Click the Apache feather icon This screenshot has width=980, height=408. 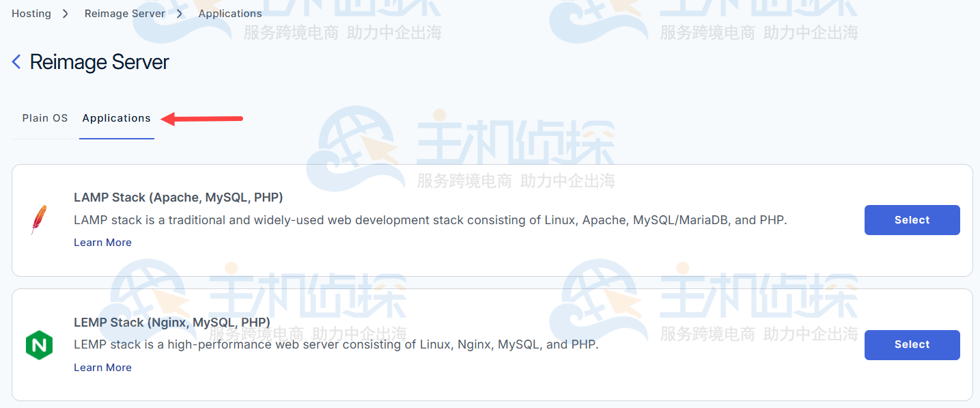[39, 220]
